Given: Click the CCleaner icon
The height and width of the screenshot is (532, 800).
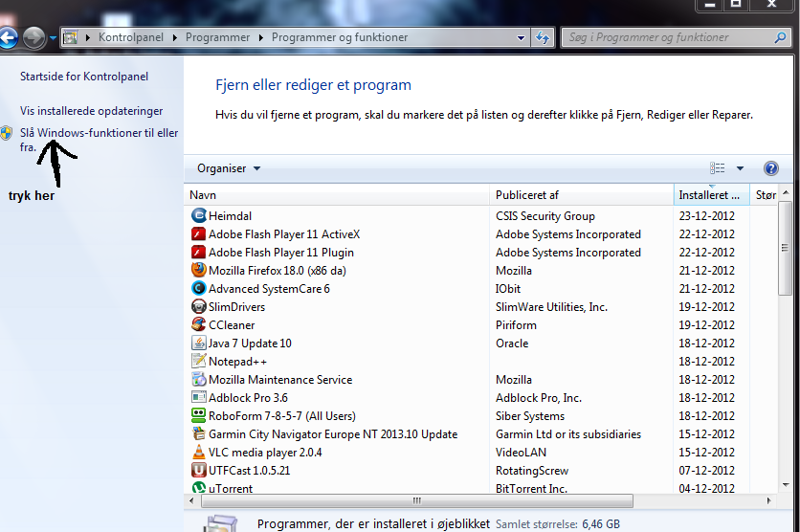Looking at the screenshot, I should pos(198,324).
